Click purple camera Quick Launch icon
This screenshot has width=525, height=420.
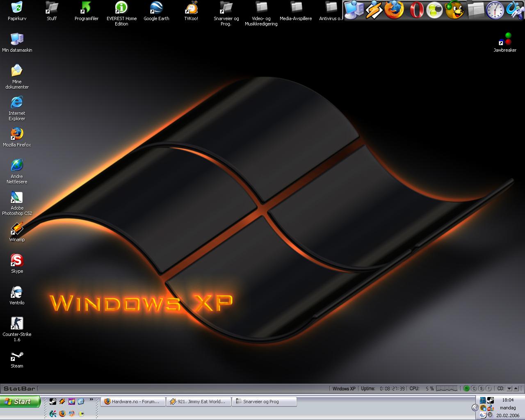click(x=72, y=402)
